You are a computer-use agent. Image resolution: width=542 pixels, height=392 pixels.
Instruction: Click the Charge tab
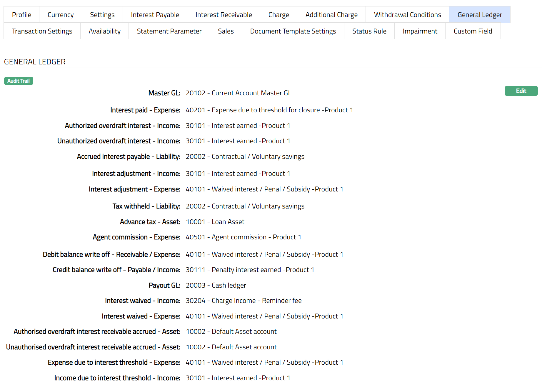click(278, 15)
